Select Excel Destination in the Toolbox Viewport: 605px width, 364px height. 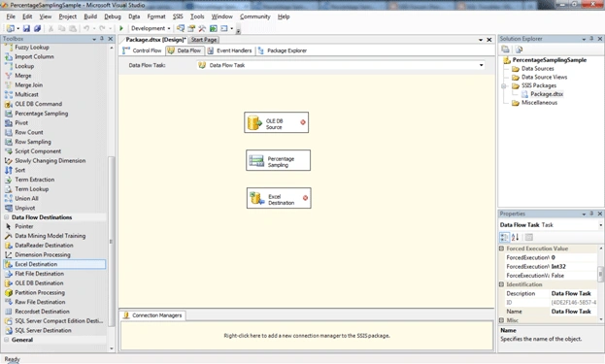[54, 264]
